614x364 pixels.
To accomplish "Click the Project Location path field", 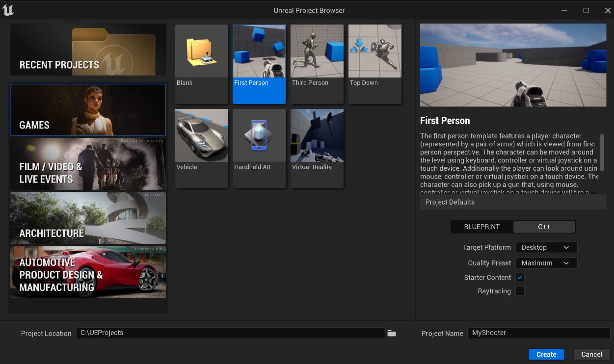I will coord(230,333).
